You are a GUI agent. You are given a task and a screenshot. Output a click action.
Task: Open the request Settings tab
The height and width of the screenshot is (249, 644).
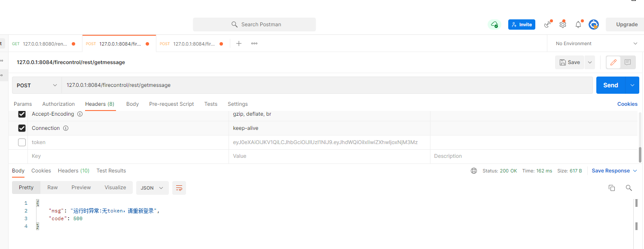coord(238,104)
